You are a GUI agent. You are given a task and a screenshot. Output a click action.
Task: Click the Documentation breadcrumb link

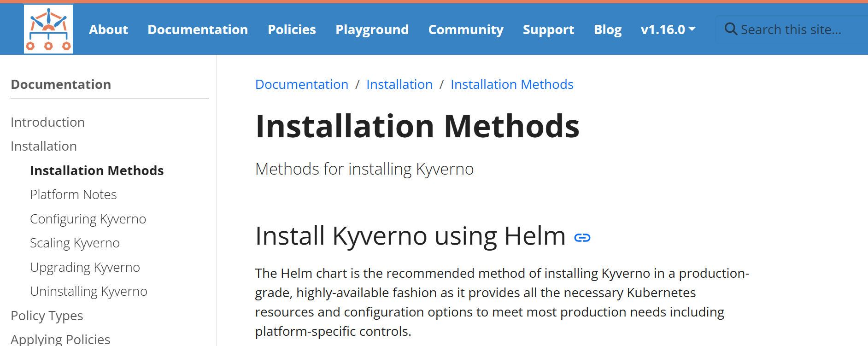point(302,84)
